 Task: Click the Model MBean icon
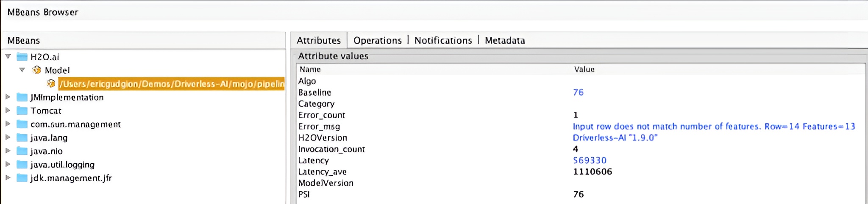coord(37,70)
